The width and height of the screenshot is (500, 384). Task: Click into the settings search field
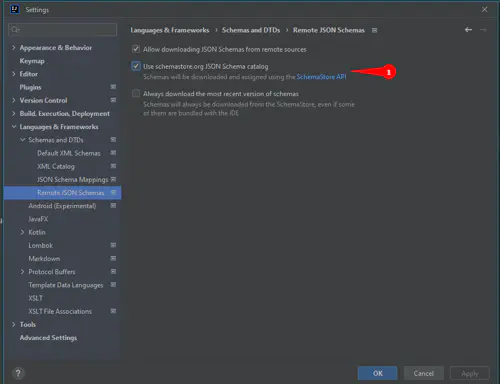[63, 30]
